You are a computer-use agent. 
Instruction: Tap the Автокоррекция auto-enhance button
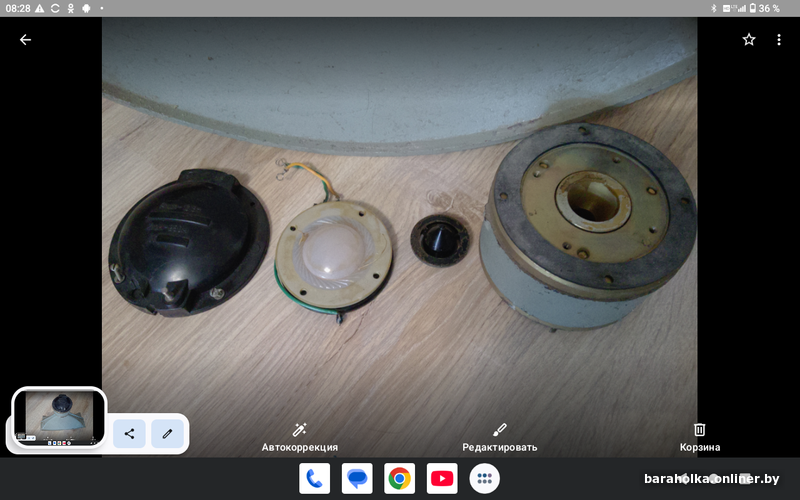click(x=299, y=437)
